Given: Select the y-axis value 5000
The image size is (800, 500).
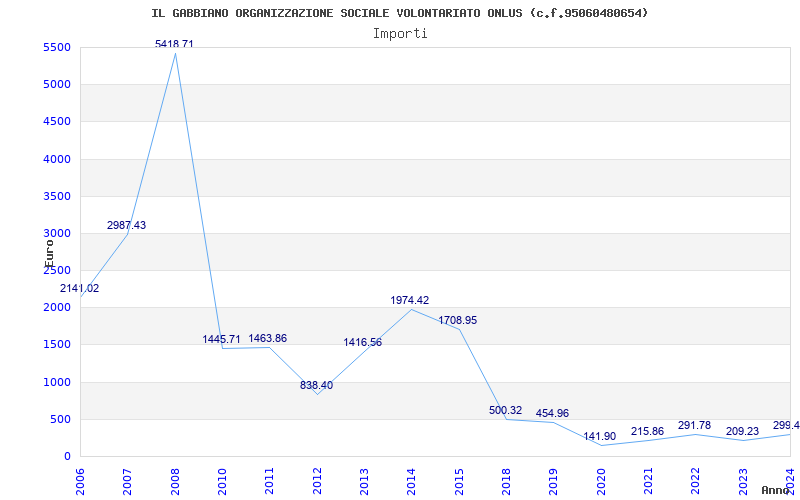Looking at the screenshot, I should click(57, 85).
